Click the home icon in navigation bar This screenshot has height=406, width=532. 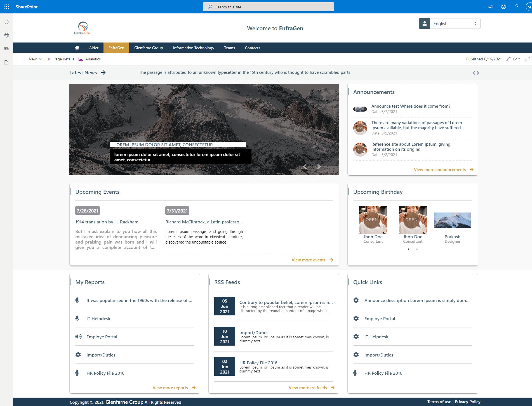(x=77, y=48)
